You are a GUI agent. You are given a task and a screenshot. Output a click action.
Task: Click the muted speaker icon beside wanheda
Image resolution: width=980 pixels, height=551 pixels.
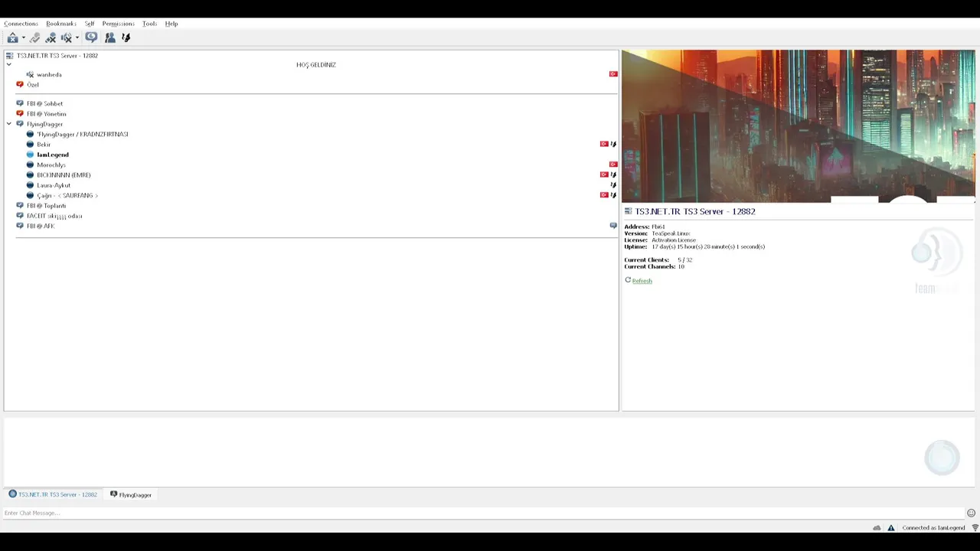[x=30, y=75]
